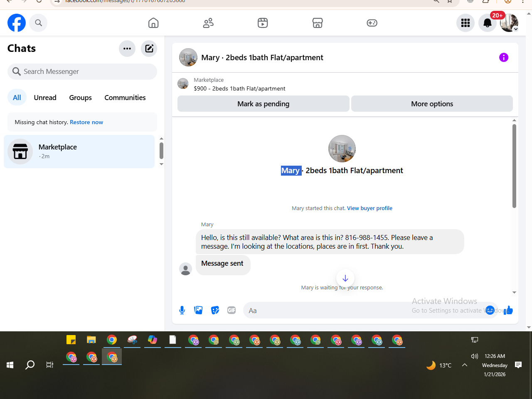Click the header conversation avatar thumbnail
This screenshot has height=399, width=532.
click(188, 58)
